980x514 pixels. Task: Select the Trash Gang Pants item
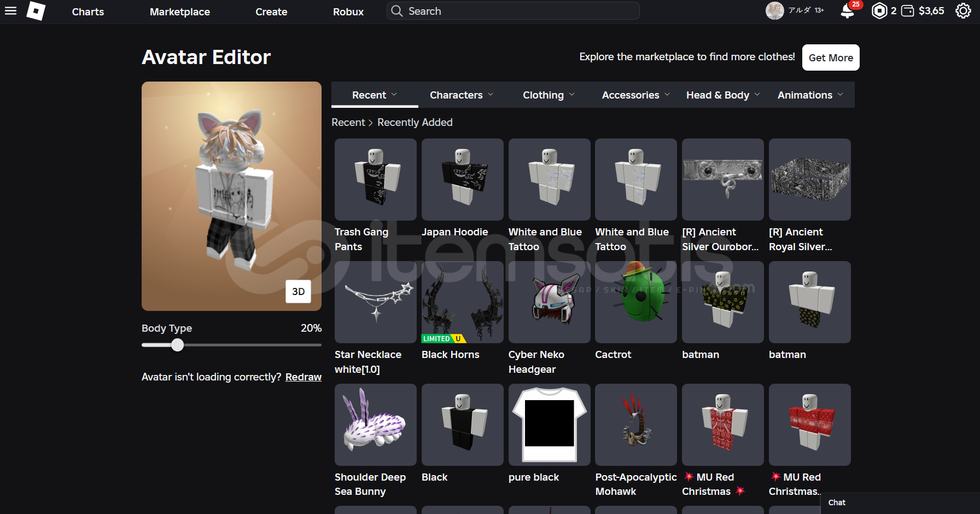tap(376, 180)
